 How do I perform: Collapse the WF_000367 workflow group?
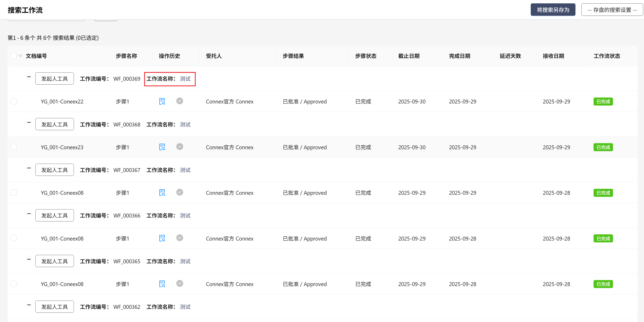point(29,168)
